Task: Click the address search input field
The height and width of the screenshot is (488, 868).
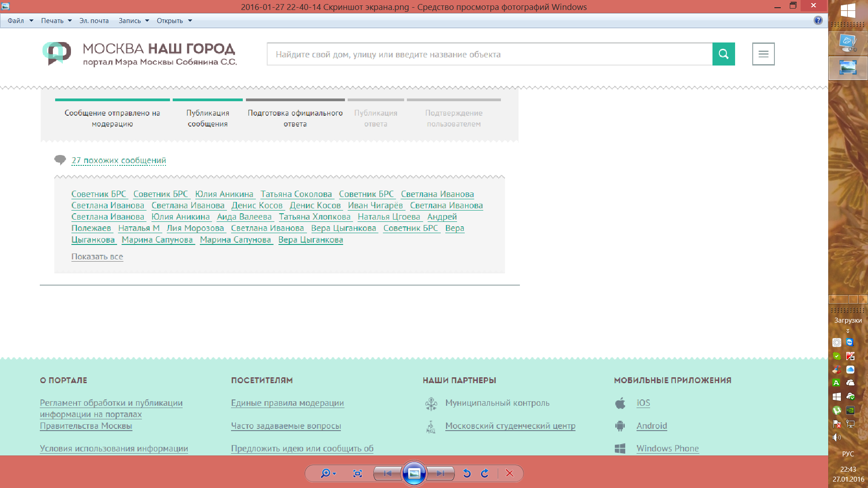Action: [x=489, y=54]
